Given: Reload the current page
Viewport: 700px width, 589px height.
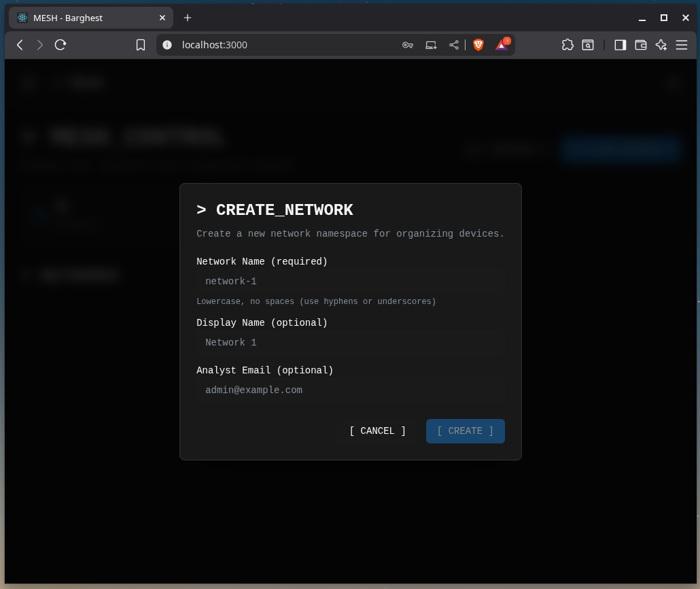Looking at the screenshot, I should 60,45.
